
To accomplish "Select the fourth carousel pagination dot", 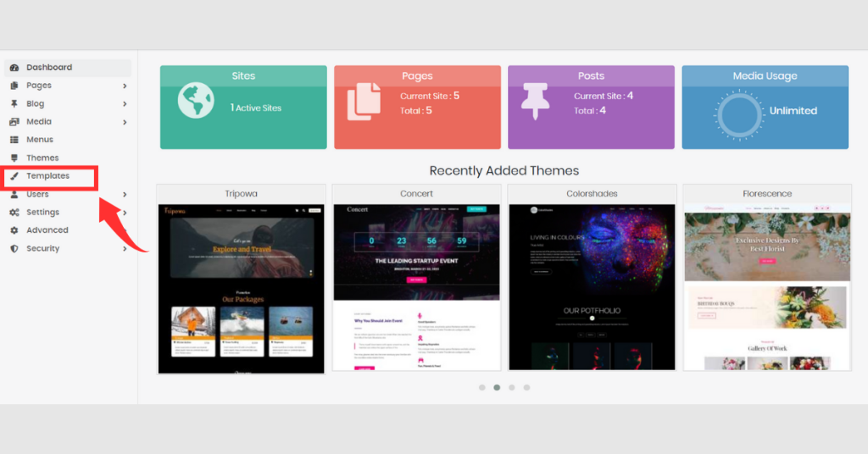I will pos(527,388).
